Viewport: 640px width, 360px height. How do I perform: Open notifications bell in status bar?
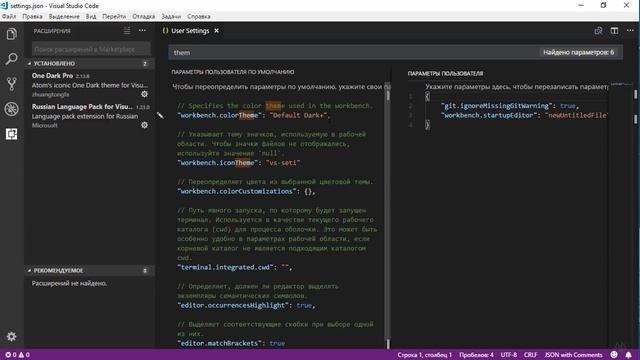click(x=629, y=355)
